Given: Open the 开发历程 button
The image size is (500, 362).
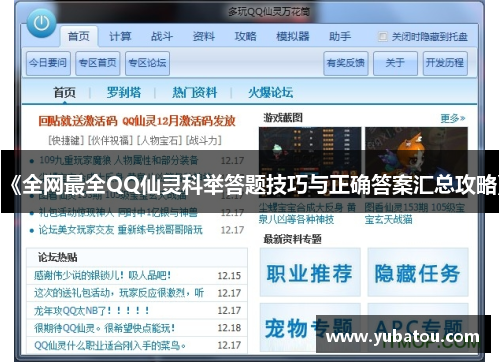Looking at the screenshot, I should (445, 63).
